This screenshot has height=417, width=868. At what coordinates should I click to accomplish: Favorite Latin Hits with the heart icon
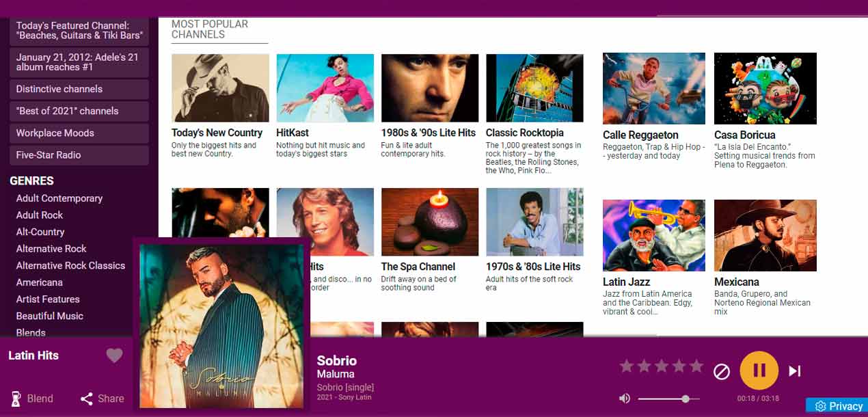(x=114, y=355)
